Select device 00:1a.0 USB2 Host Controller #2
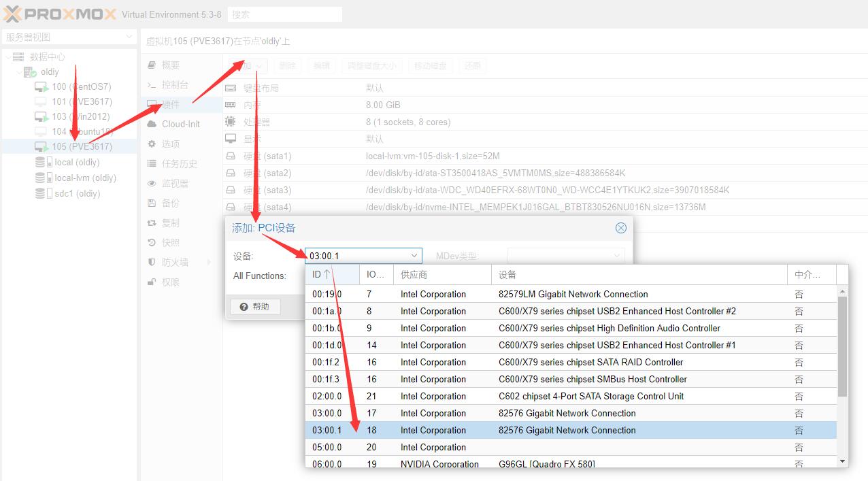 (571, 312)
